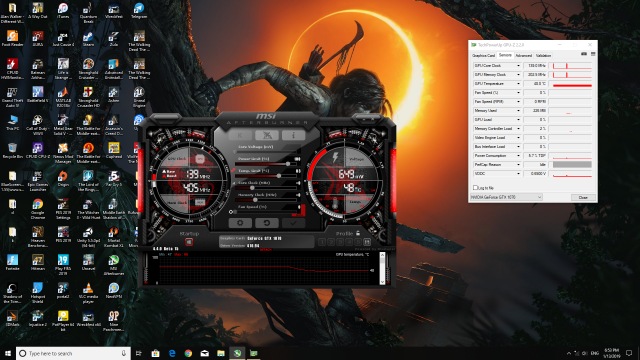
Task: Click the Afterburner monitoring graph scrollbar
Action: tap(382, 268)
